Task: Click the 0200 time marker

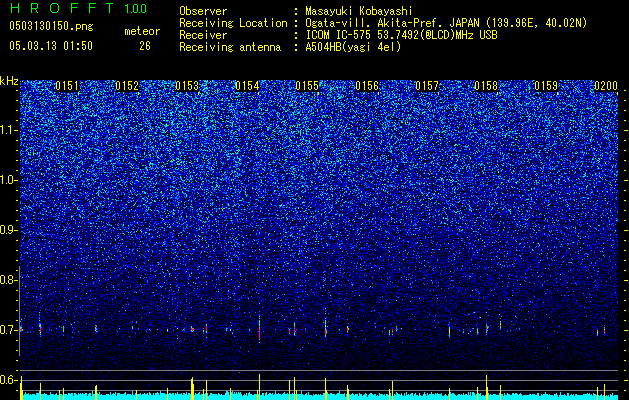Action: tap(606, 86)
